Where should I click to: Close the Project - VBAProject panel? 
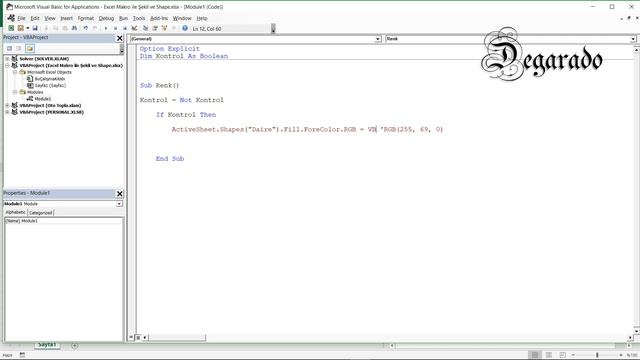(x=120, y=38)
